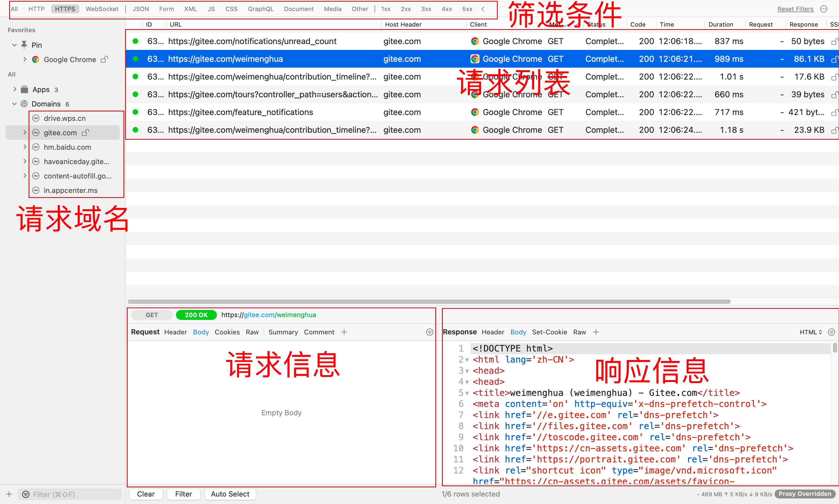Toggle the 5xx status filter
This screenshot has height=504, width=839.
pos(467,9)
